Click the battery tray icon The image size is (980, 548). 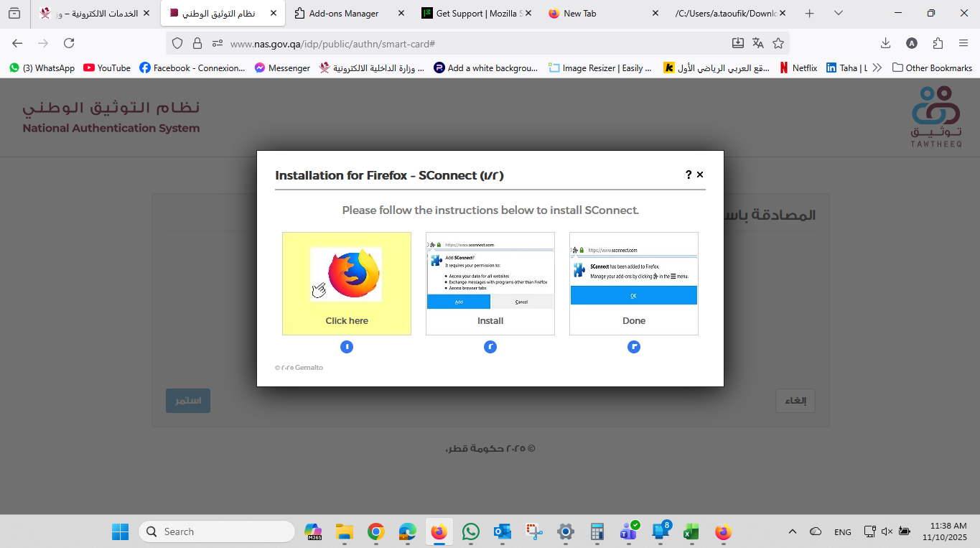(x=905, y=531)
